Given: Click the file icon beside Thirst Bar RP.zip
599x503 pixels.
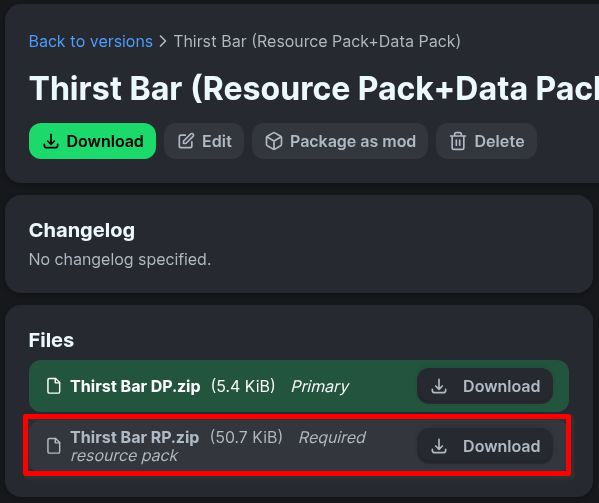Looking at the screenshot, I should 53,446.
